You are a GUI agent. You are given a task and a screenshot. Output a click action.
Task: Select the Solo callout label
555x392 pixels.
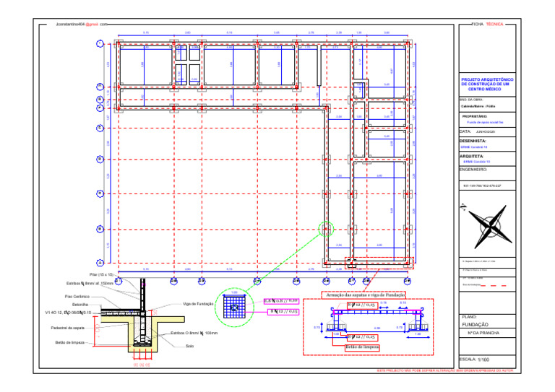point(190,346)
